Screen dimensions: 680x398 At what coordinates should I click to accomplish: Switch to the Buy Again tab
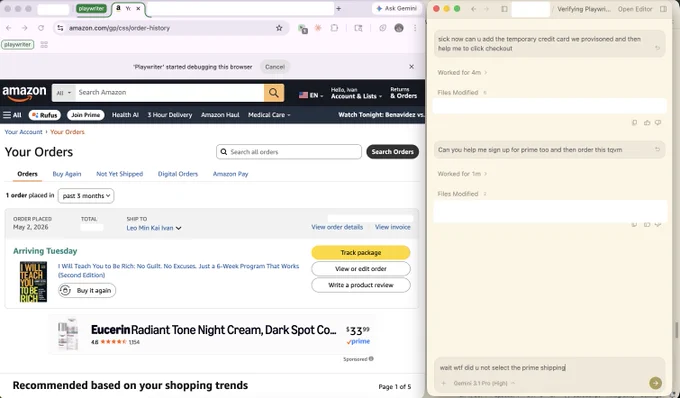[x=67, y=174]
